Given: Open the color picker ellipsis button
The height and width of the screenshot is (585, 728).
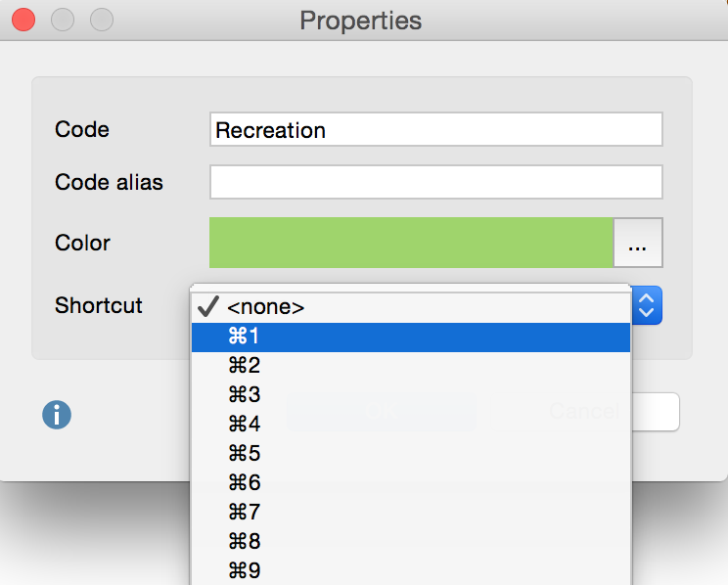Looking at the screenshot, I should click(638, 243).
